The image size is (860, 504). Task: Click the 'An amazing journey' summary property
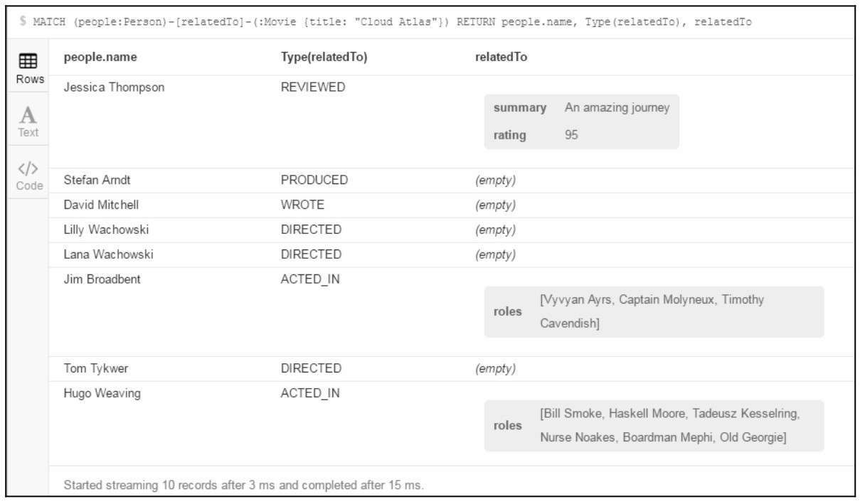pyautogui.click(x=617, y=108)
